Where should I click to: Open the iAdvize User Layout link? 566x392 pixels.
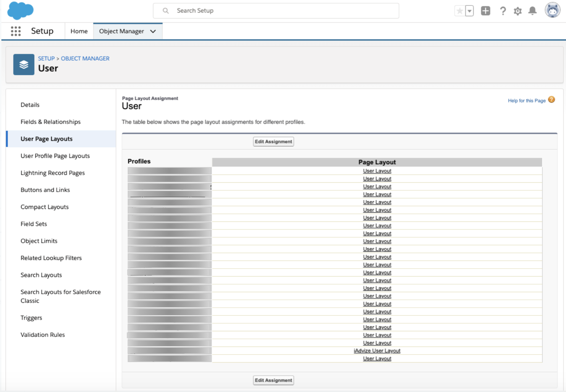[377, 351]
